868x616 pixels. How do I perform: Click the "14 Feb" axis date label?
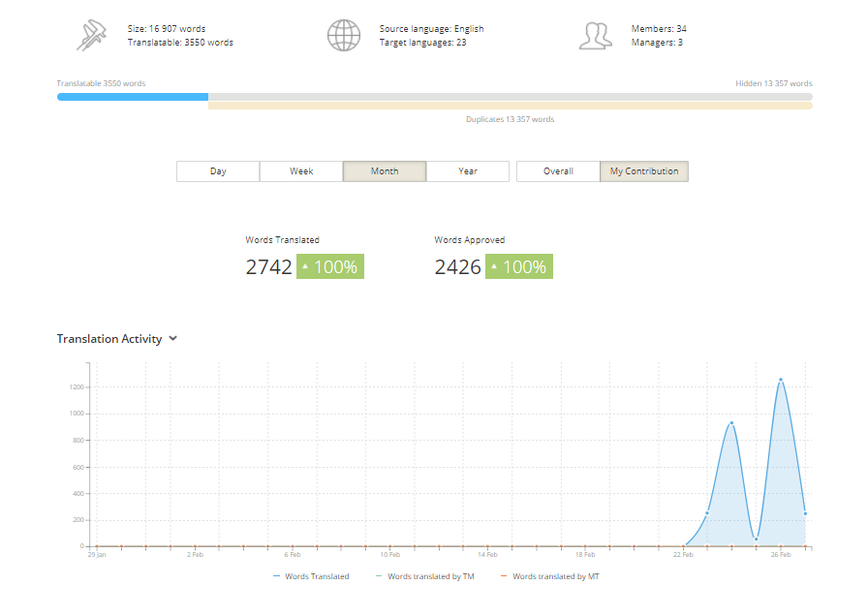[487, 555]
